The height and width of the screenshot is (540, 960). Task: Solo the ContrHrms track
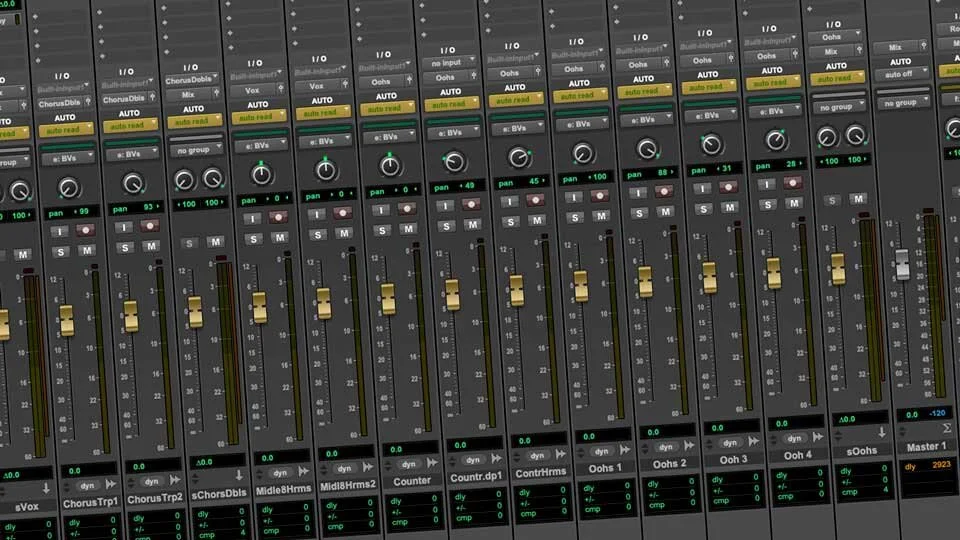coord(510,222)
